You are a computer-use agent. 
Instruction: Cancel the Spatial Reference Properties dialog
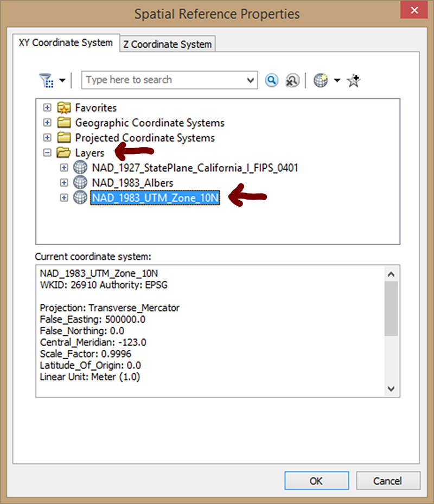[388, 481]
